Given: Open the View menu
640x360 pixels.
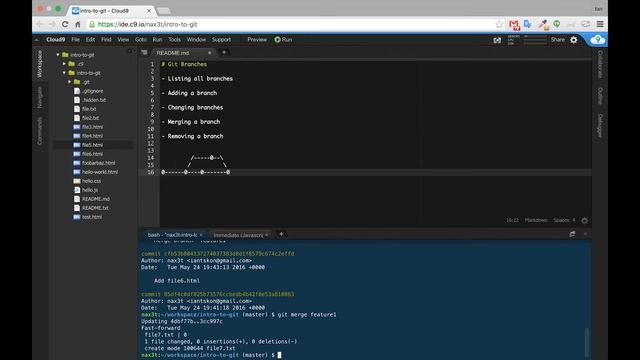Looking at the screenshot, I should [123, 40].
